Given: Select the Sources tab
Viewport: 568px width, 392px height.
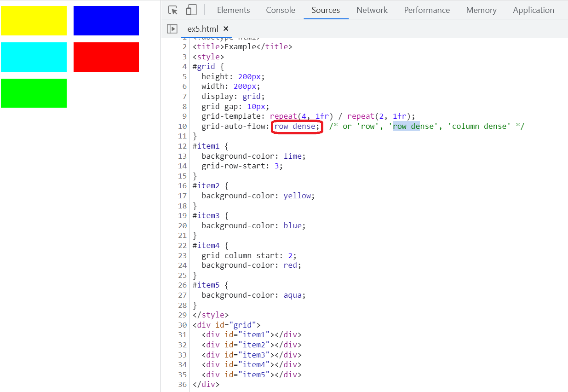Looking at the screenshot, I should [326, 10].
